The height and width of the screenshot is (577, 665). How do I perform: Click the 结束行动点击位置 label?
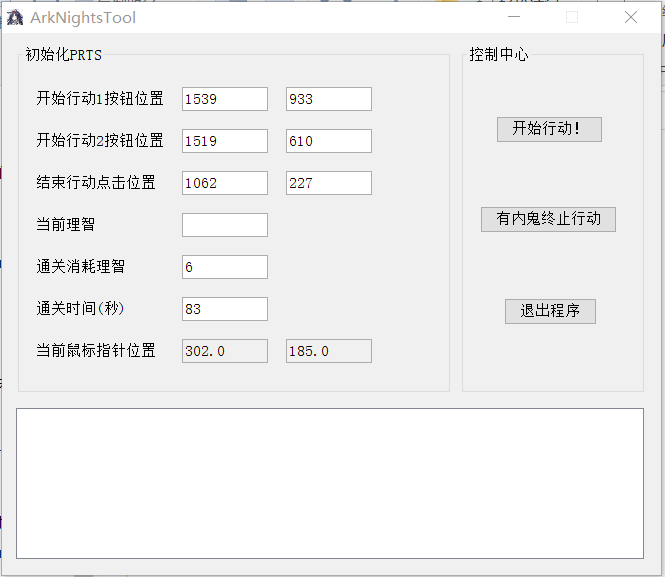point(96,182)
